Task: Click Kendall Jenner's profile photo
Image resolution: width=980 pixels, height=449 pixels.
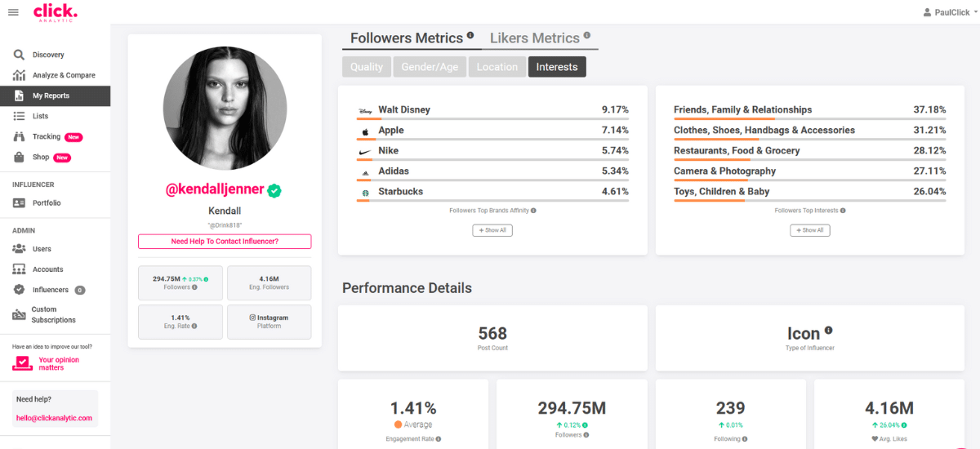Action: pyautogui.click(x=225, y=108)
